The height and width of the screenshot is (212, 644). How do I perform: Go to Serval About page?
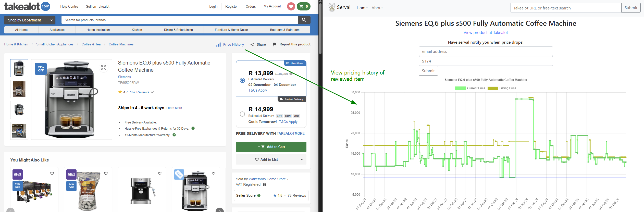(x=377, y=8)
